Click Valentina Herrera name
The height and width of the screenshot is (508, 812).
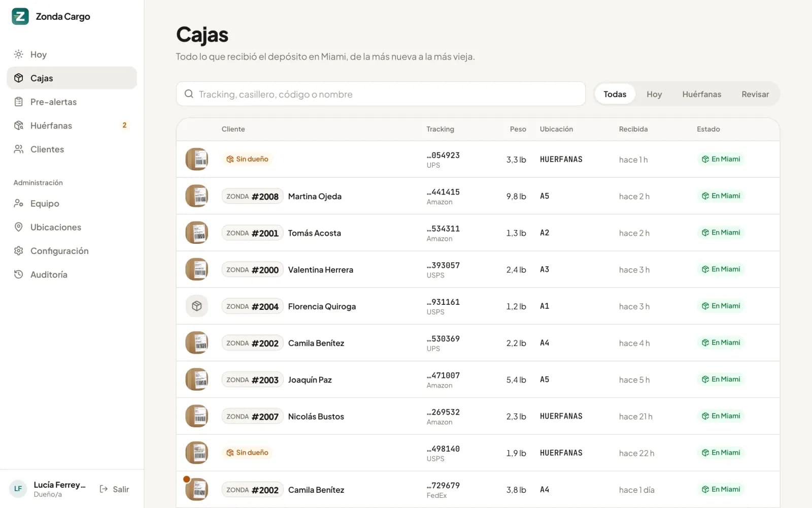(x=321, y=270)
